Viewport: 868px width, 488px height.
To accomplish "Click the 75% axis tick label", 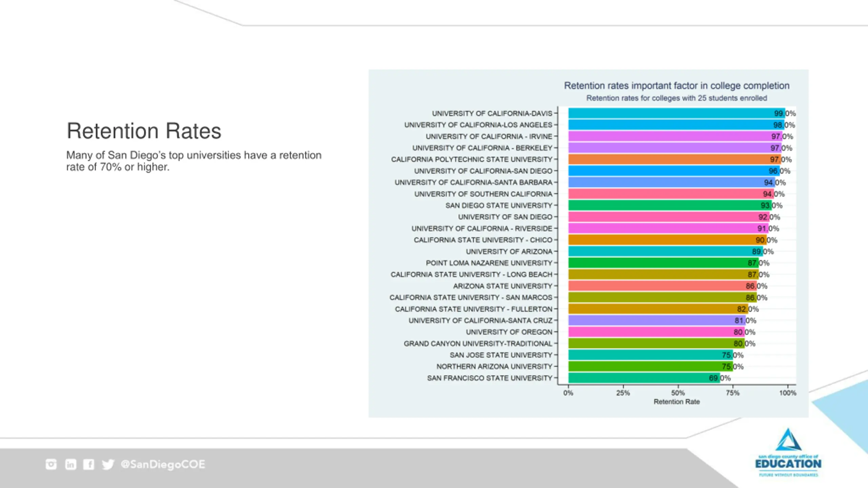I will [732, 393].
